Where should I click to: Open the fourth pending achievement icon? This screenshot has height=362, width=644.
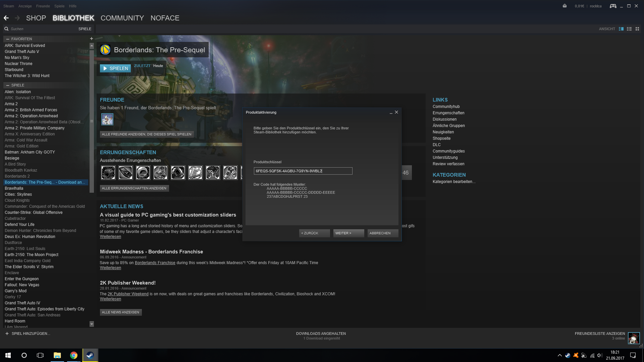click(x=160, y=173)
